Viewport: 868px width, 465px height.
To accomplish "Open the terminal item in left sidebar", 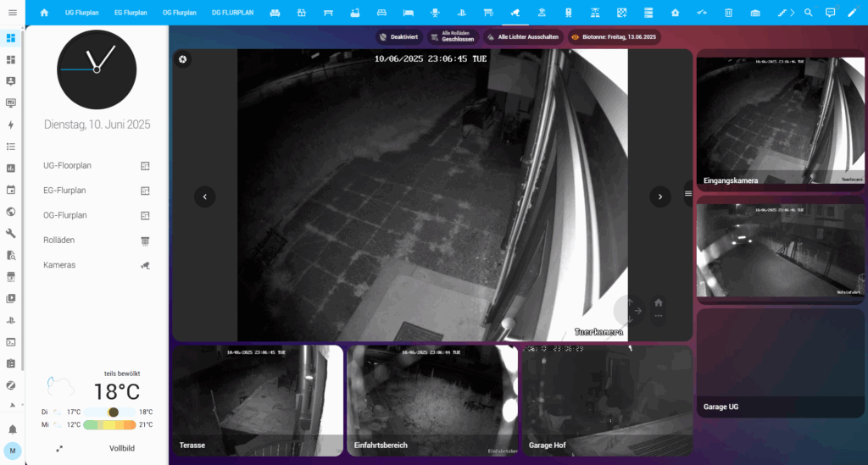I will pyautogui.click(x=10, y=342).
